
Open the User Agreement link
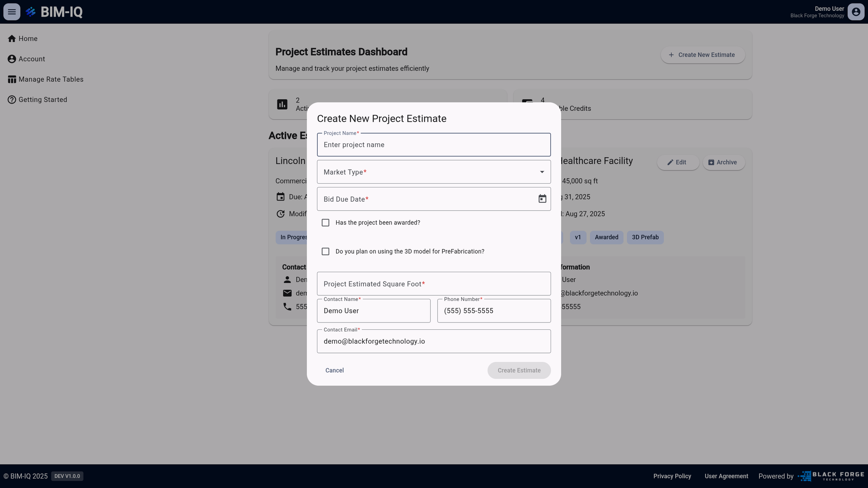[x=726, y=476]
